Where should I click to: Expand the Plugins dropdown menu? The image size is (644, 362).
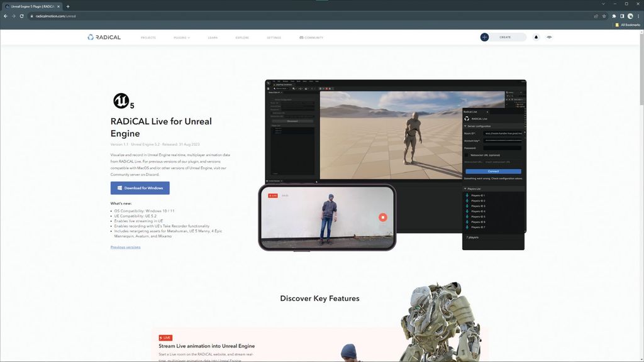pos(182,38)
